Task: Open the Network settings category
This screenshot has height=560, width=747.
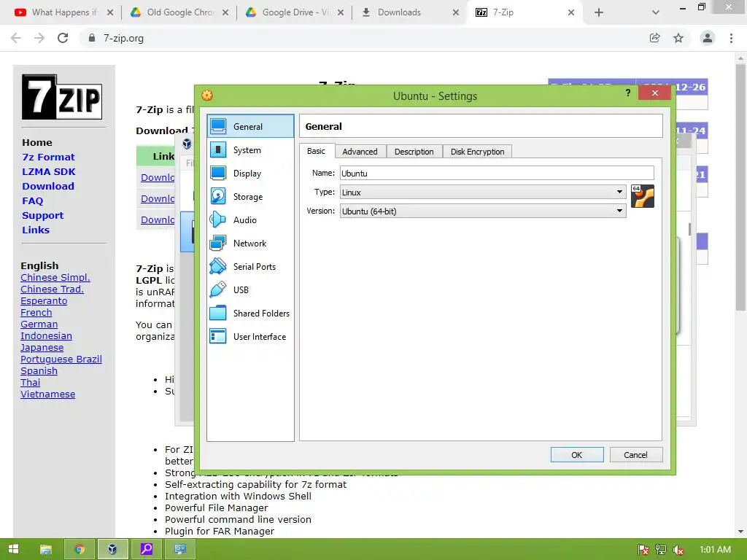Action: click(251, 244)
